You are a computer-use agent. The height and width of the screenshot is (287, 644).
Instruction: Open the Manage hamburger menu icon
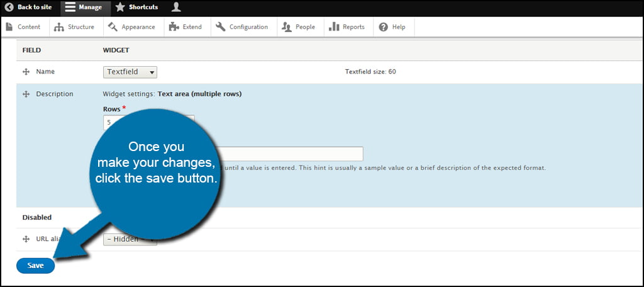tap(70, 7)
